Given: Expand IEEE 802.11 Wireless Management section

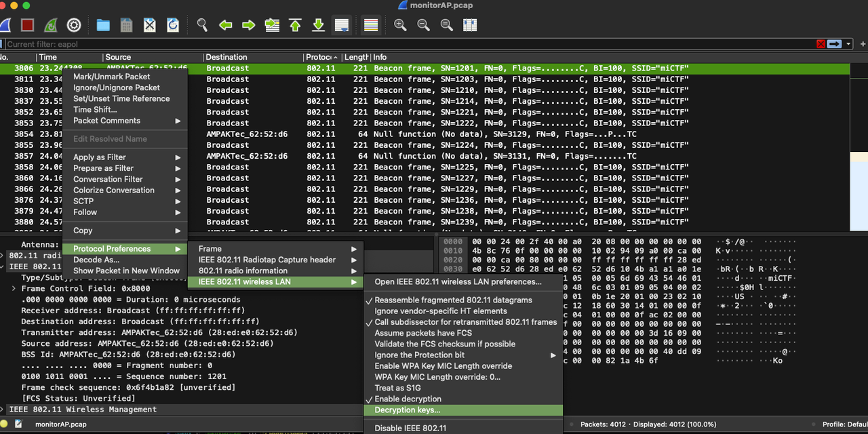Looking at the screenshot, I should coord(3,410).
